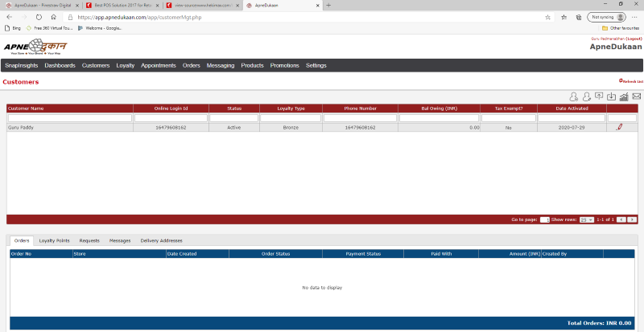Go to the previous page arrow

click(x=621, y=219)
